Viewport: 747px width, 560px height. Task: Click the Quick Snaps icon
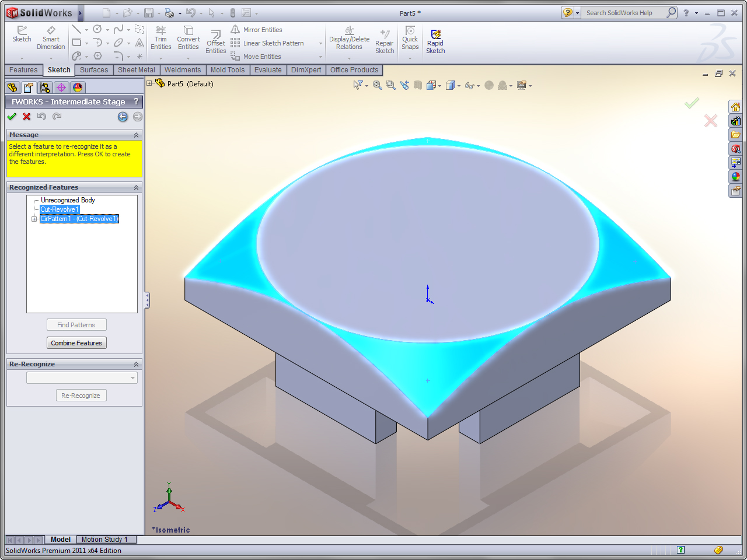pos(410,37)
